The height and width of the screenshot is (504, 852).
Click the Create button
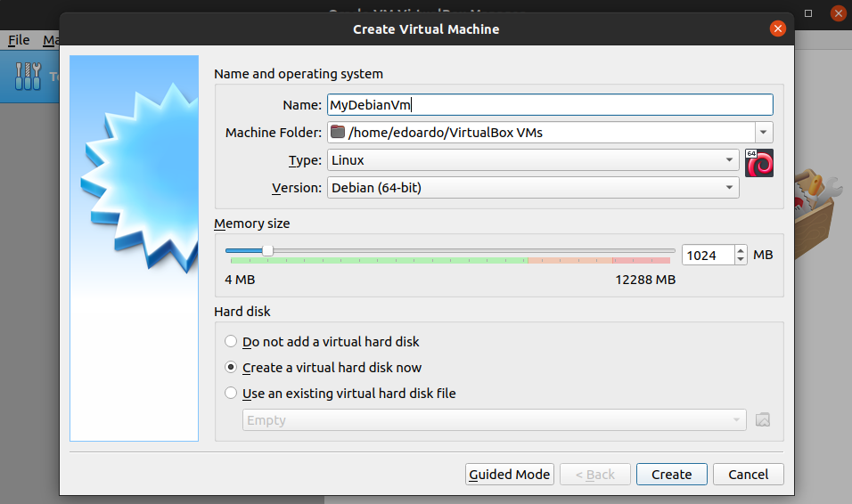pyautogui.click(x=672, y=474)
